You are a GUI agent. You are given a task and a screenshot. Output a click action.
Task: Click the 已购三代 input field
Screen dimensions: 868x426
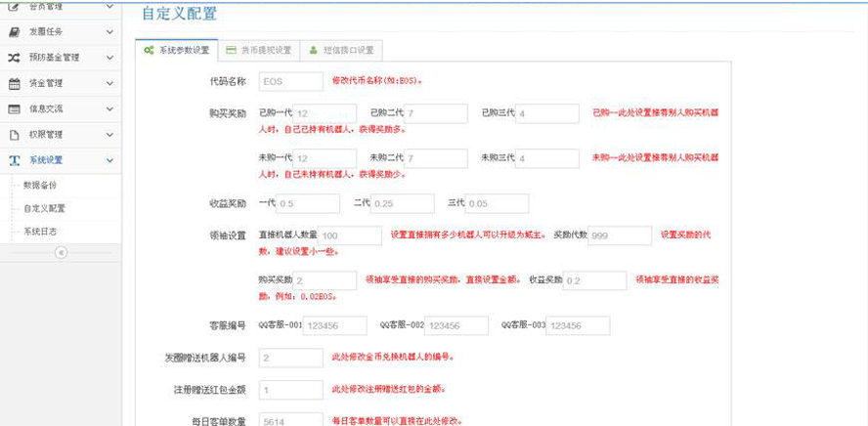click(x=547, y=113)
